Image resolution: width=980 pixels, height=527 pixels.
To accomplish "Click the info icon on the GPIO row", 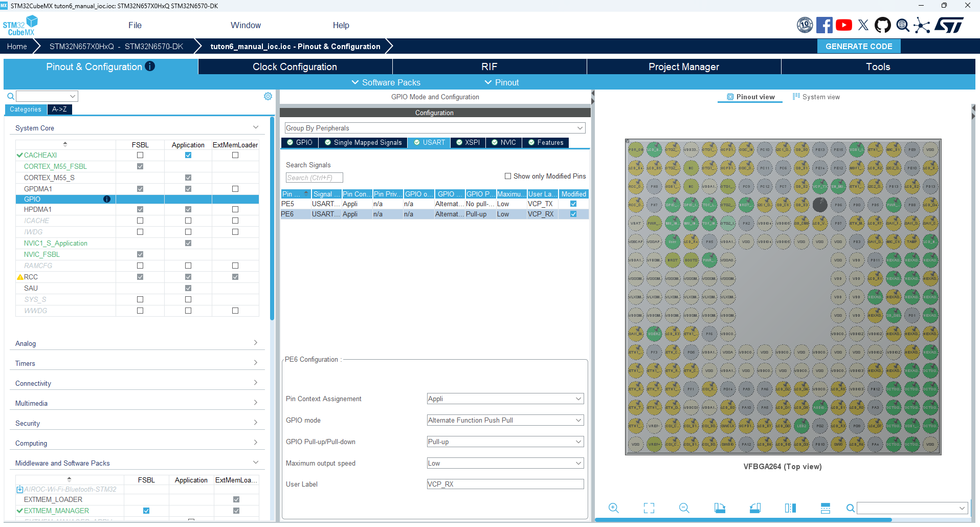I will (107, 199).
